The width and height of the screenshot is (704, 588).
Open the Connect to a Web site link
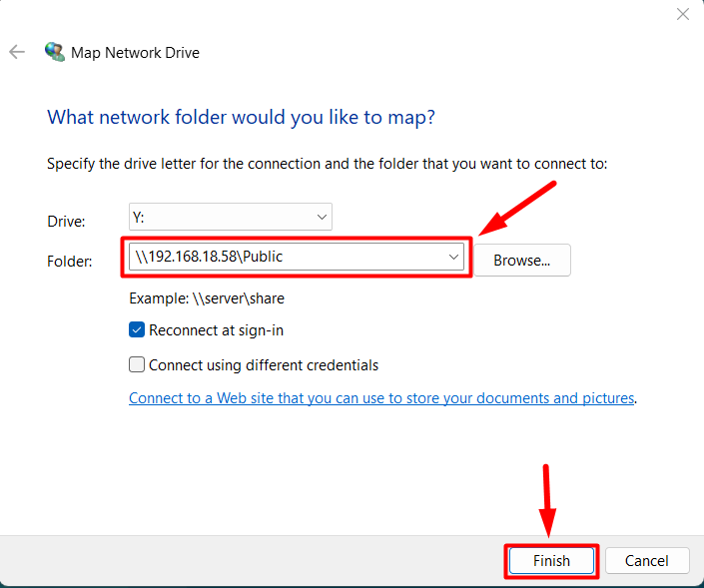click(x=381, y=398)
